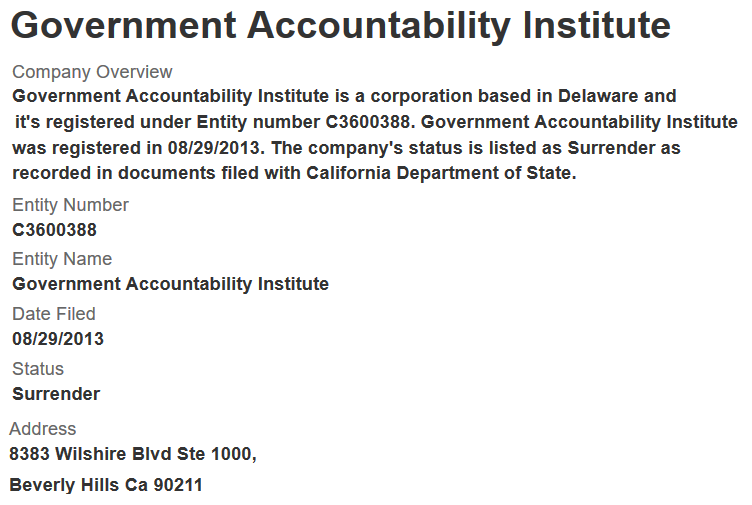Click the Entity Name field label
The width and height of the screenshot is (752, 505).
[x=62, y=259]
